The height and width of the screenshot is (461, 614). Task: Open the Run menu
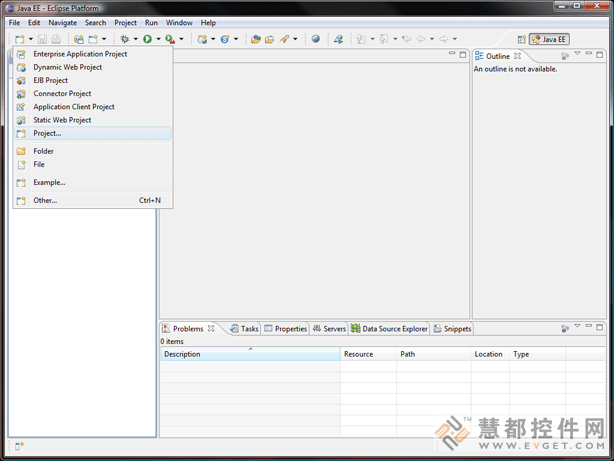tap(151, 23)
